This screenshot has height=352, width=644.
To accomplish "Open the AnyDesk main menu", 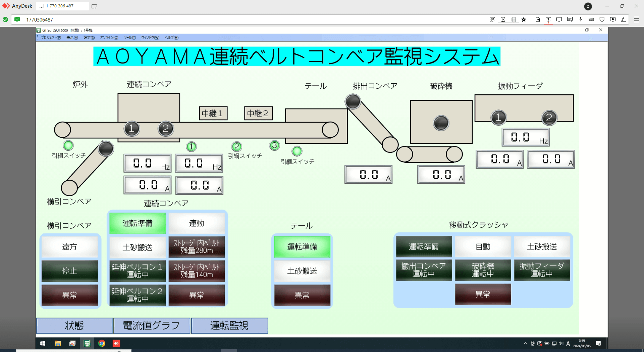I will pos(636,19).
